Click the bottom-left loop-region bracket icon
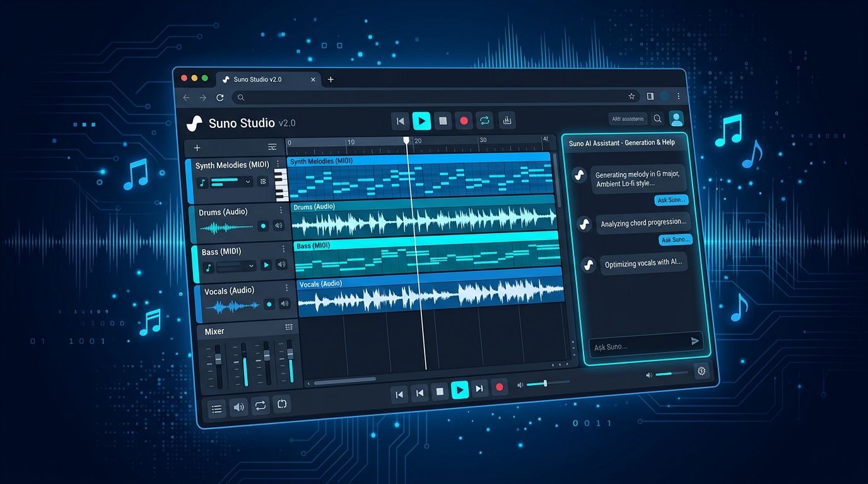 [282, 403]
